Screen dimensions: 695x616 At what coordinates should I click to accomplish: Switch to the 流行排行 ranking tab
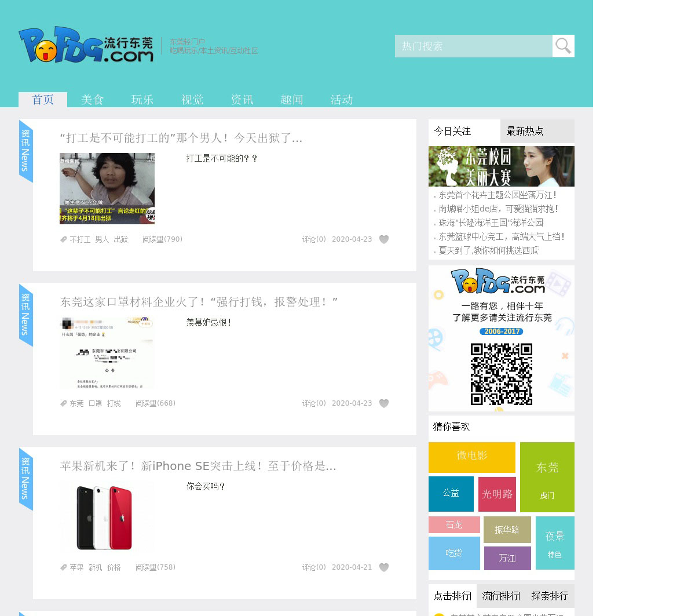point(501,596)
